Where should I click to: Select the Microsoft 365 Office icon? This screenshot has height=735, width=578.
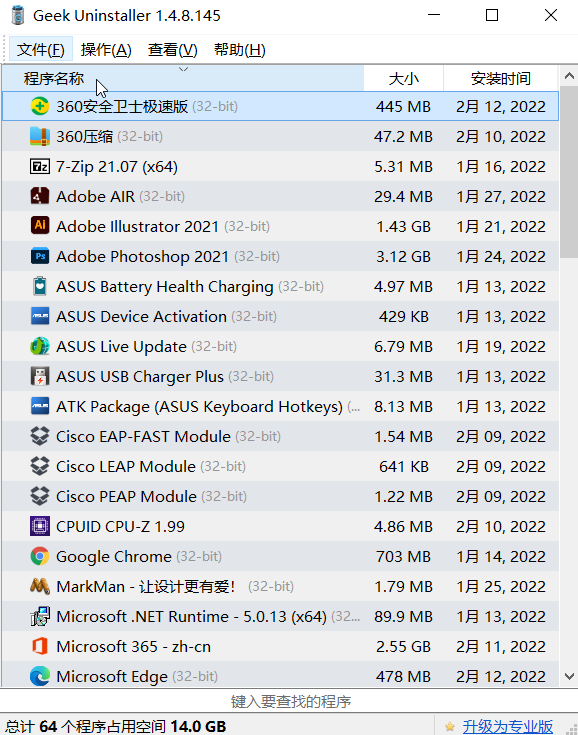[x=40, y=646]
